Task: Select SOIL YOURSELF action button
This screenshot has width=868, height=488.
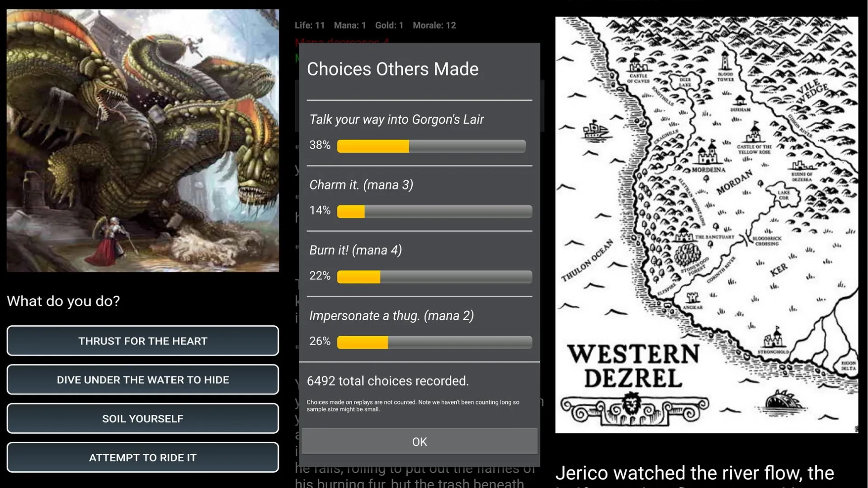Action: [142, 418]
